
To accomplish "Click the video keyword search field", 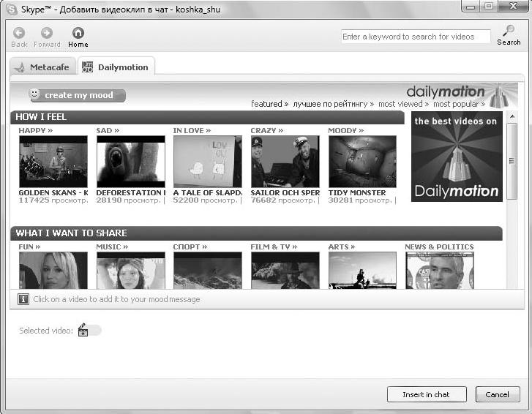I will pos(415,37).
